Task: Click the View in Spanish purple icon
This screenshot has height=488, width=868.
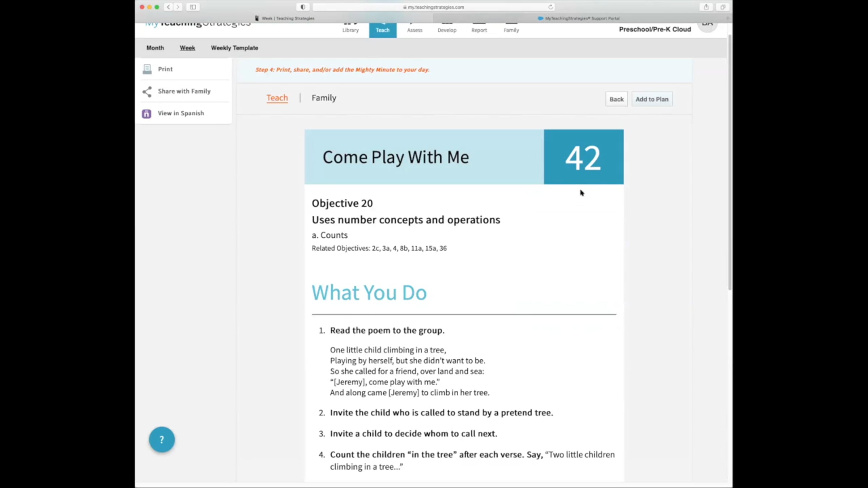Action: coord(146,114)
